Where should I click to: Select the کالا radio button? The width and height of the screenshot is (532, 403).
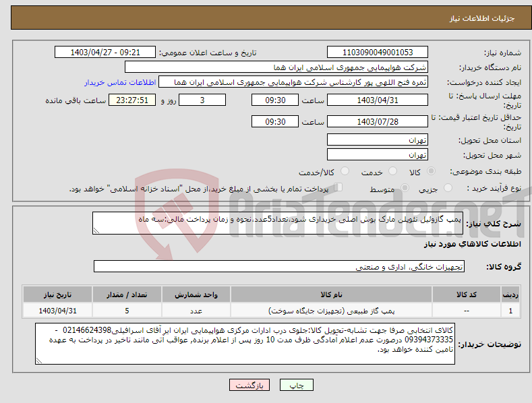click(x=431, y=171)
